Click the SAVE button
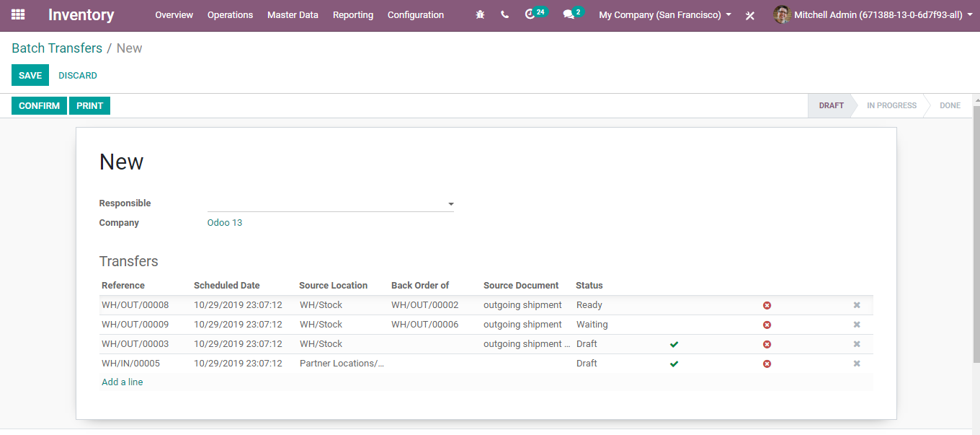The image size is (980, 435). 30,75
